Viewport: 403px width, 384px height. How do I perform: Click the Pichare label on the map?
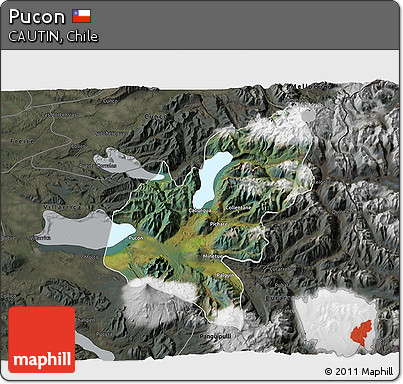coord(219,224)
